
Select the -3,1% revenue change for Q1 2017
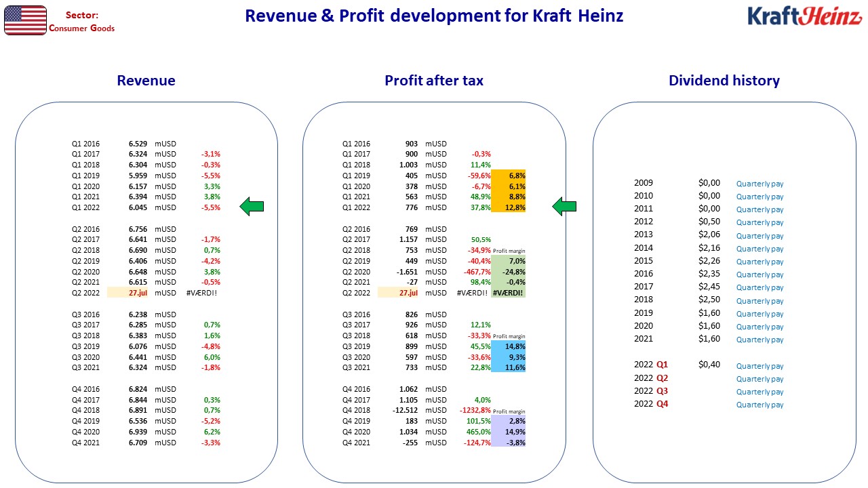210,155
